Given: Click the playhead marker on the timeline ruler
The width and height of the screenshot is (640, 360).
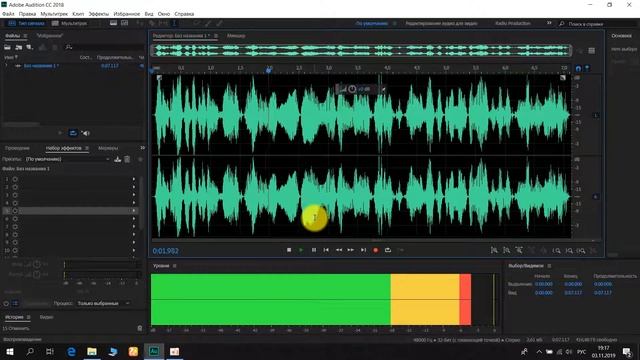Looking at the screenshot, I should pyautogui.click(x=269, y=70).
